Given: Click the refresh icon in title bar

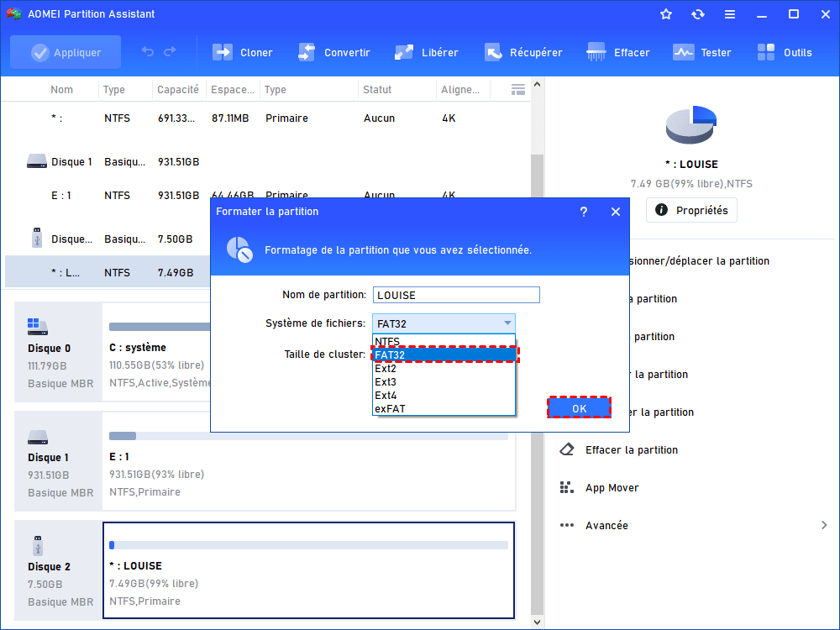Looking at the screenshot, I should [697, 14].
